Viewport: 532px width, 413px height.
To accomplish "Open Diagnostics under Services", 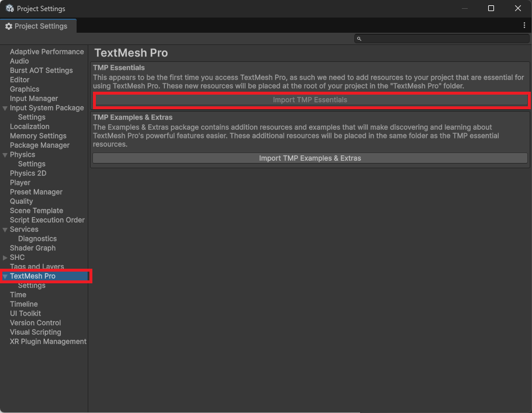I will pos(37,238).
